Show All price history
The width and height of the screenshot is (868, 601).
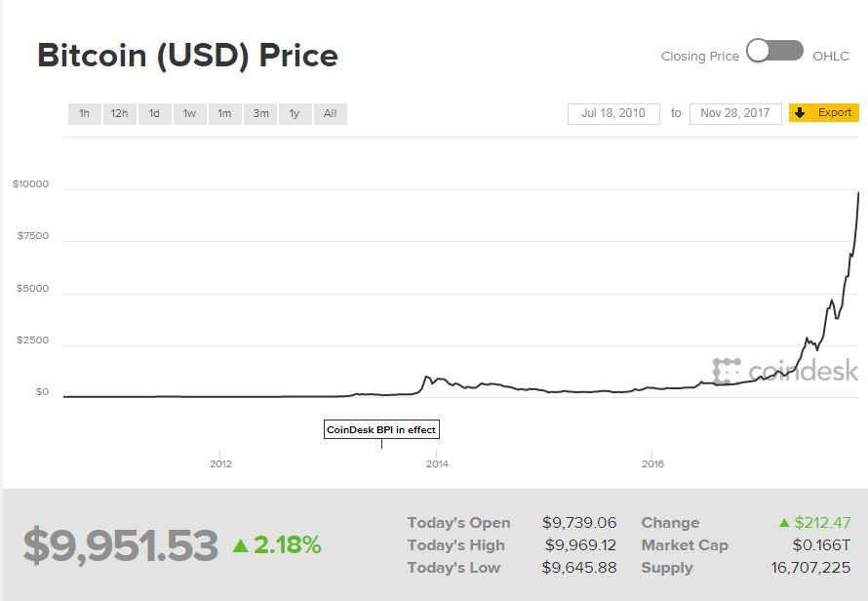[x=330, y=114]
